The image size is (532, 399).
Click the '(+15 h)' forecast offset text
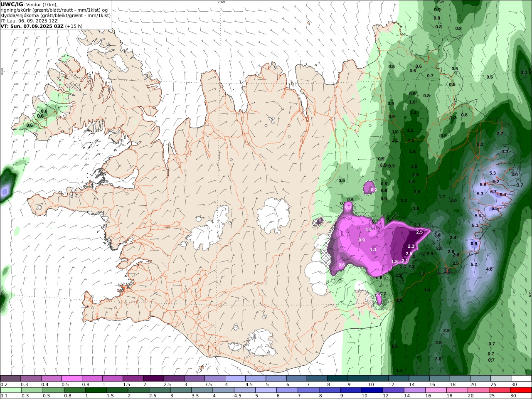pos(74,26)
